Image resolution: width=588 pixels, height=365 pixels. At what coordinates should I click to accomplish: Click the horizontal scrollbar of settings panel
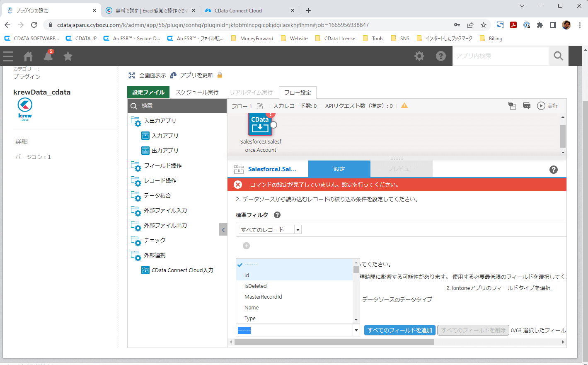[x=334, y=342]
